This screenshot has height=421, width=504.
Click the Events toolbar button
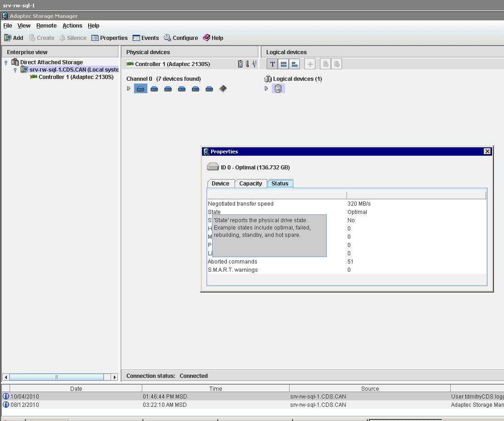pyautogui.click(x=146, y=38)
